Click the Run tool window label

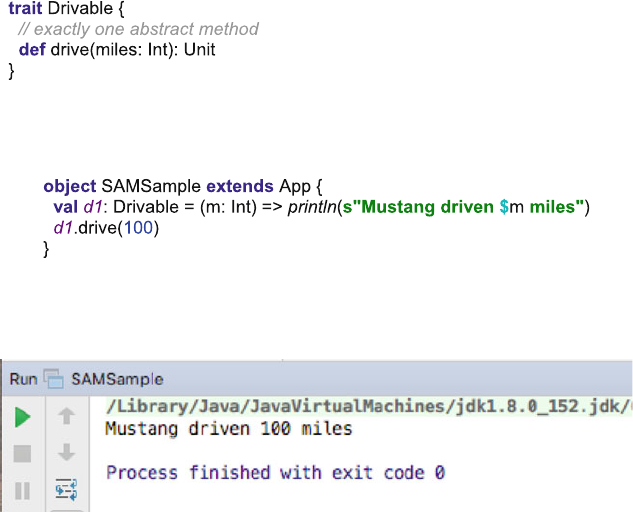point(23,379)
